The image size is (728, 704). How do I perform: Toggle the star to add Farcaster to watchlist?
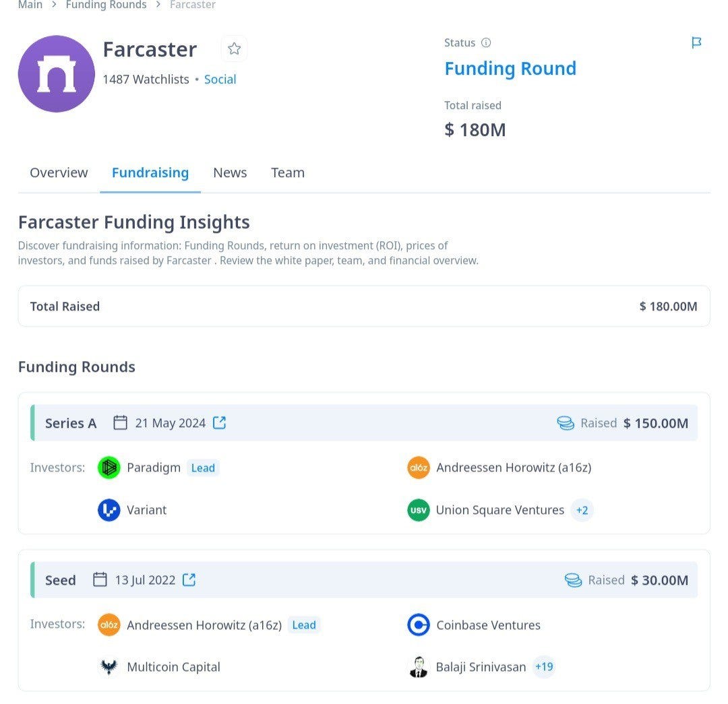(234, 49)
